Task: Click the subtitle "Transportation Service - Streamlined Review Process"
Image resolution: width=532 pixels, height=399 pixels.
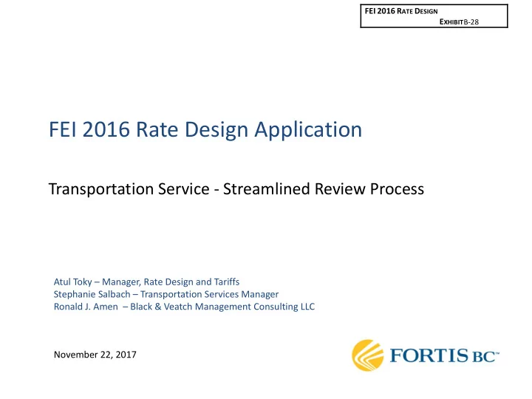Action: point(236,189)
